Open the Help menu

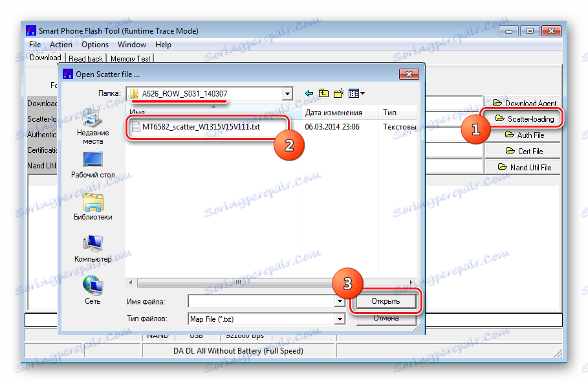pos(163,45)
